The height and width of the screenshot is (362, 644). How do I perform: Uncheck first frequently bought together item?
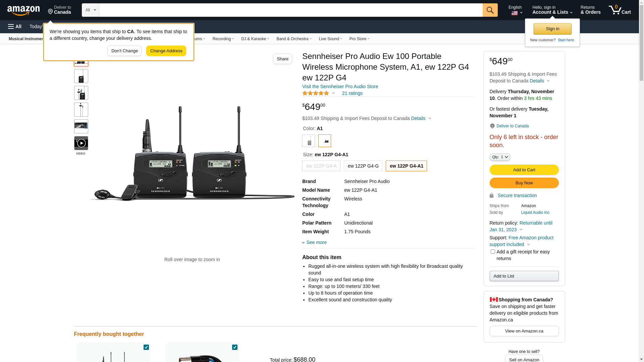tap(146, 347)
